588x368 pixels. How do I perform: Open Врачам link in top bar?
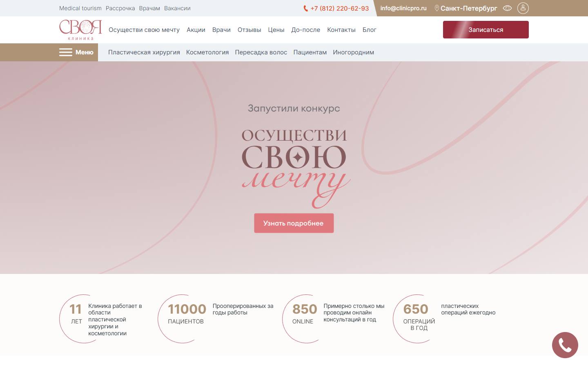(x=149, y=8)
